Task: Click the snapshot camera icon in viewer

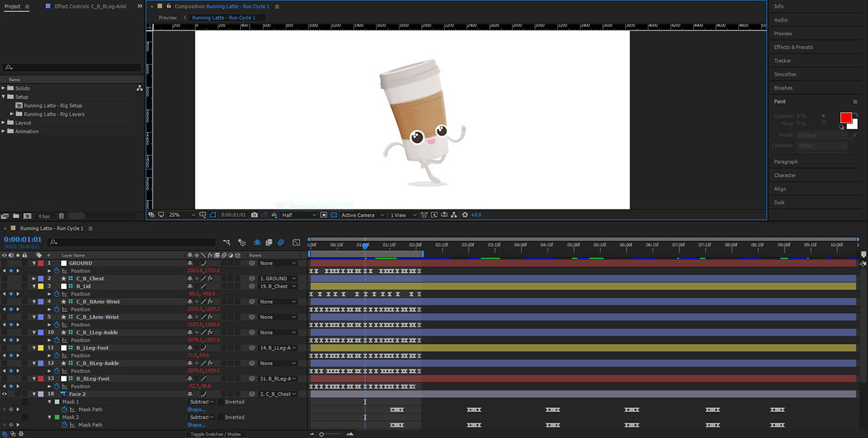Action: point(254,215)
